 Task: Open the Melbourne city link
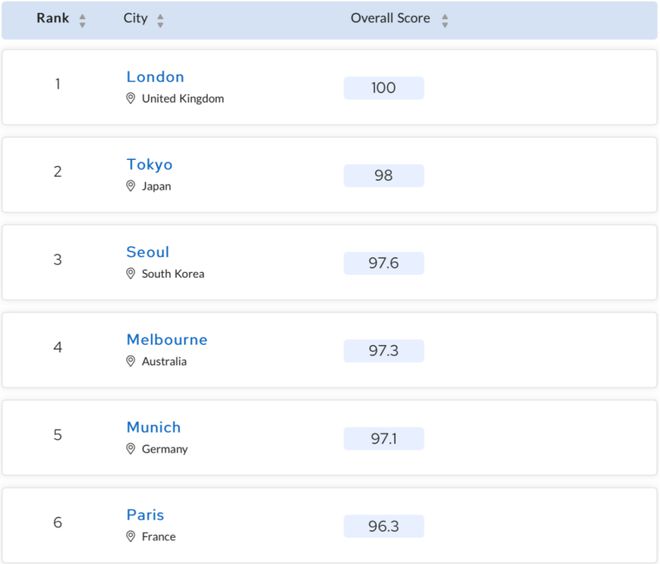pyautogui.click(x=167, y=340)
